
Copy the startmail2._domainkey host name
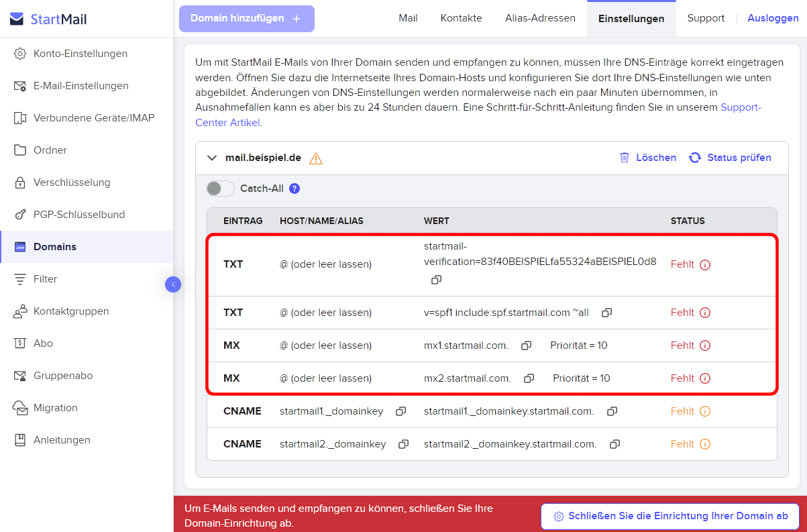pos(404,444)
